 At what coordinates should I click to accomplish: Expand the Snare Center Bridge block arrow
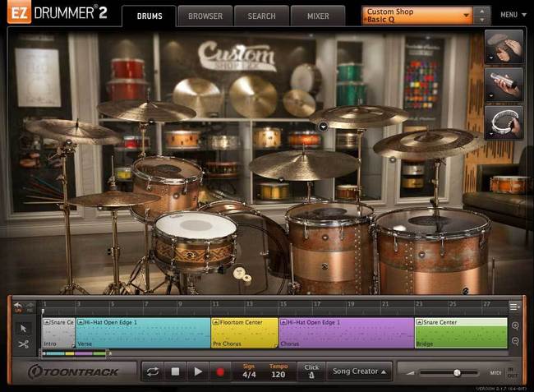pyautogui.click(x=419, y=322)
